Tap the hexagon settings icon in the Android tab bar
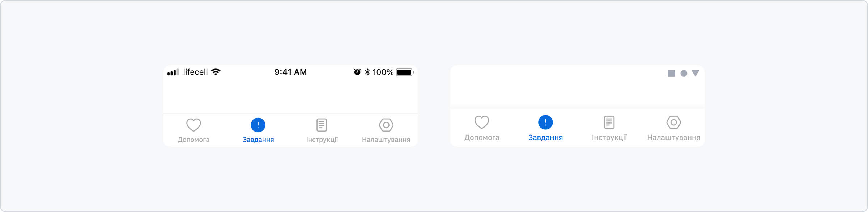The width and height of the screenshot is (868, 212). [674, 122]
